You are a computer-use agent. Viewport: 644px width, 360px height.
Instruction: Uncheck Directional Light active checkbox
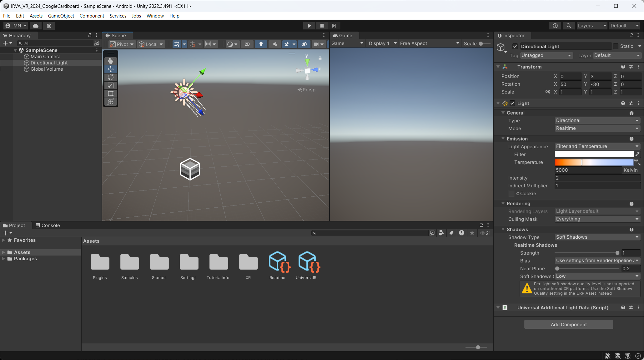click(x=515, y=46)
